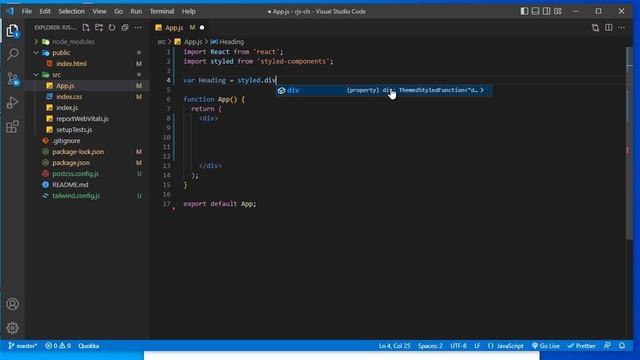
Task: Close the unsaved App.js tab dot
Action: point(202,28)
